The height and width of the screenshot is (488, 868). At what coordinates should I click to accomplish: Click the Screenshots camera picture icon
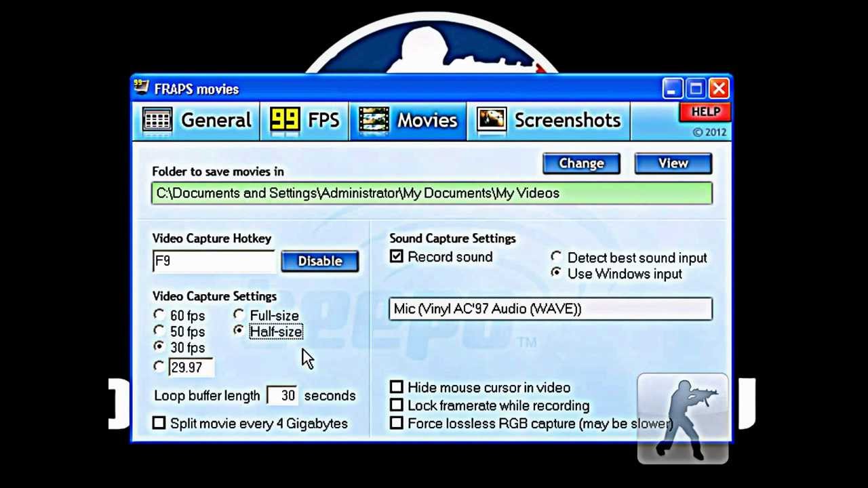[x=492, y=120]
